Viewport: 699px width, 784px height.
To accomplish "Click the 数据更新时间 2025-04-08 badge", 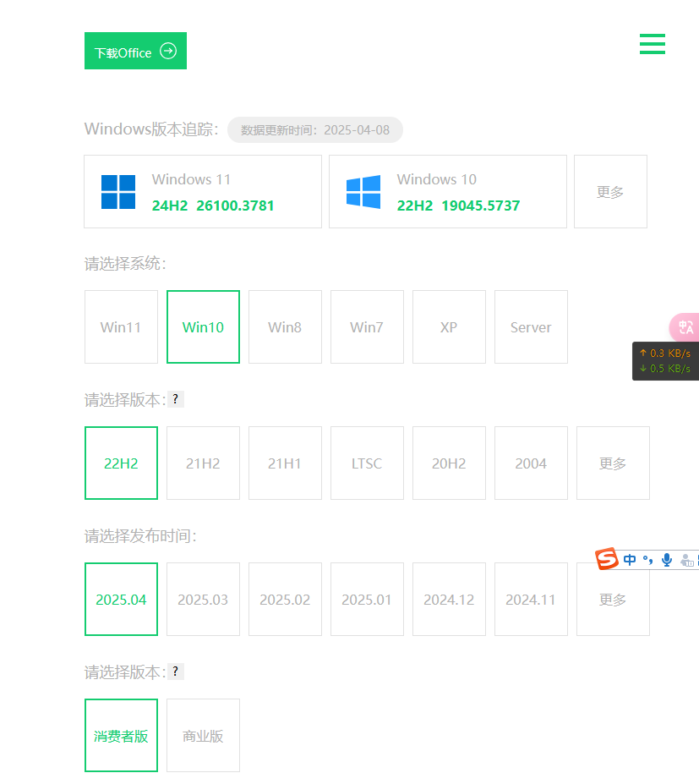I will click(314, 130).
